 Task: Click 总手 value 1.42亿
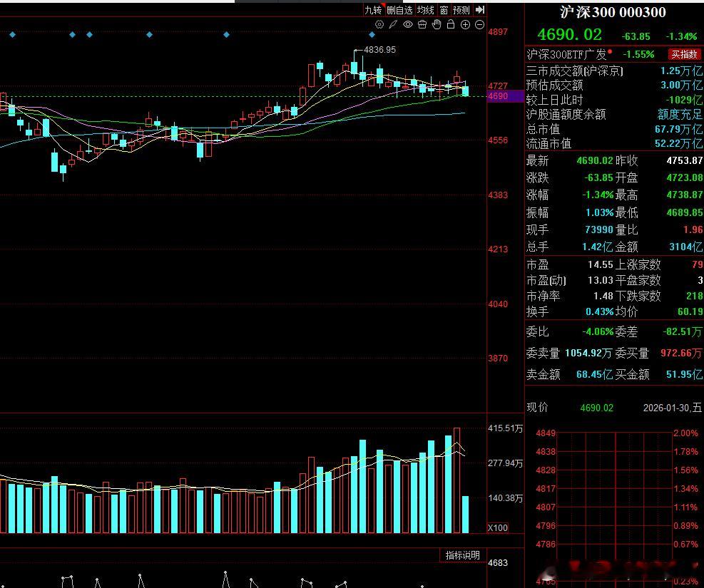[x=598, y=247]
